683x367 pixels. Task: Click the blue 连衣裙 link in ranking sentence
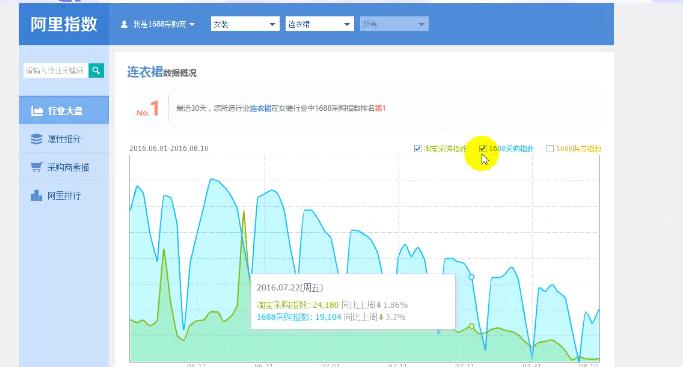point(260,108)
